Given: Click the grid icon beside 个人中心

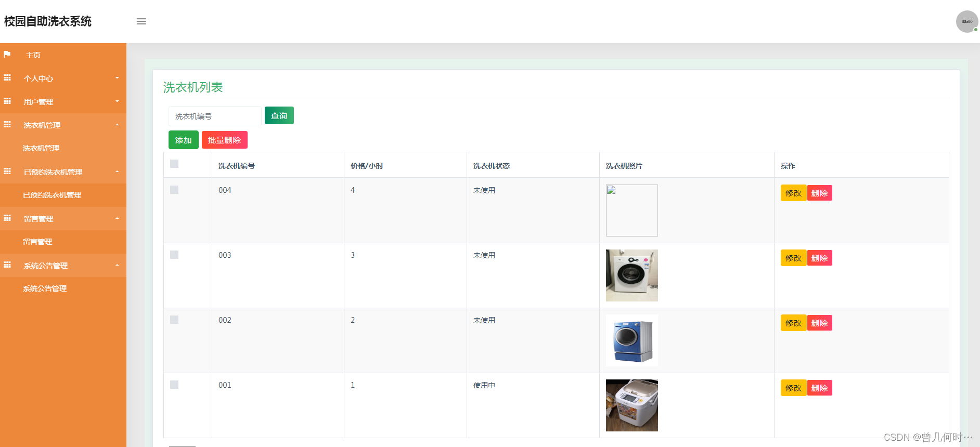Looking at the screenshot, I should (x=7, y=78).
